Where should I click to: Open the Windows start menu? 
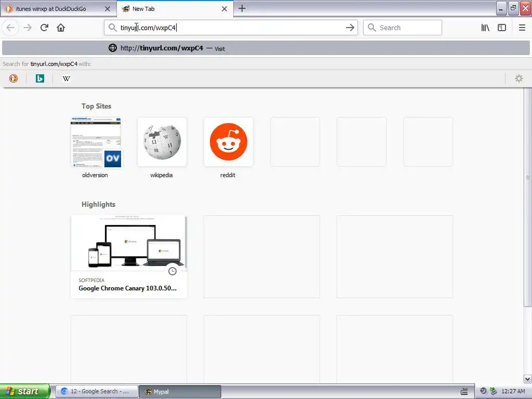coord(25,391)
